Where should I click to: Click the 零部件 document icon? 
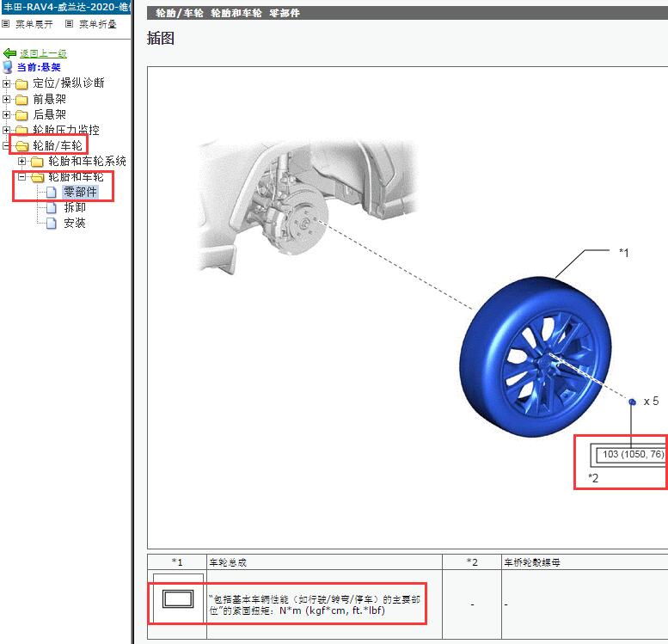click(51, 193)
